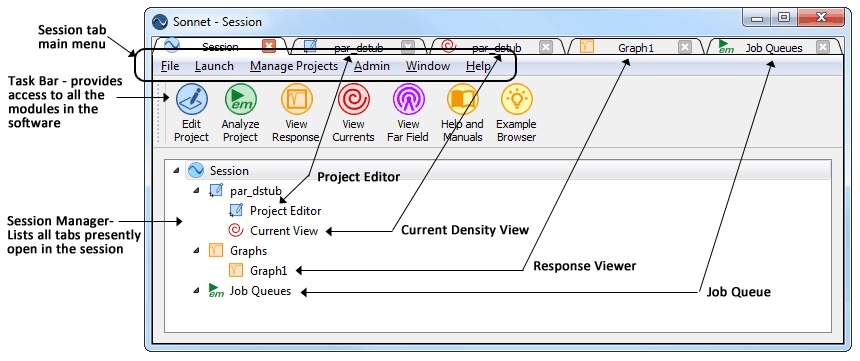Close the Graph1 tab
The height and width of the screenshot is (361, 860).
tap(684, 47)
